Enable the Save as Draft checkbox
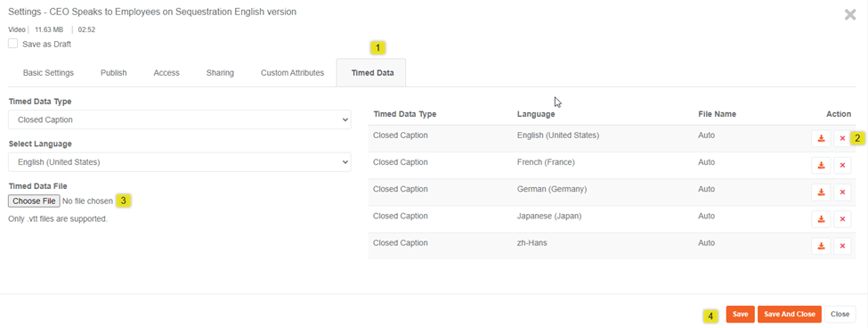This screenshot has height=328, width=868. point(12,44)
